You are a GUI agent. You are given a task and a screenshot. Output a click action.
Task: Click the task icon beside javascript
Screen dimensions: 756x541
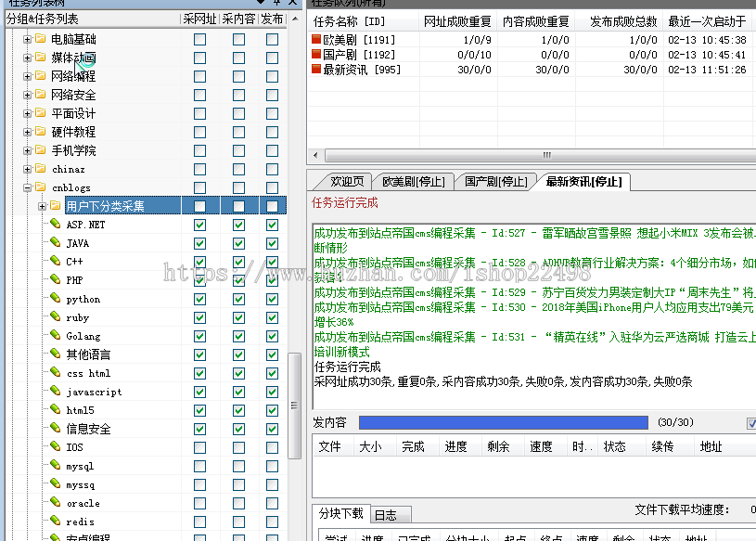(56, 391)
